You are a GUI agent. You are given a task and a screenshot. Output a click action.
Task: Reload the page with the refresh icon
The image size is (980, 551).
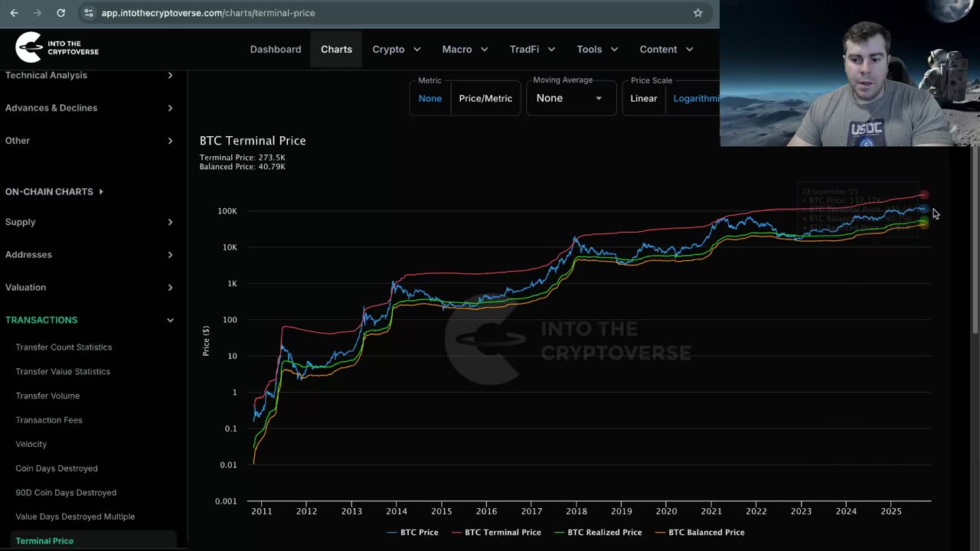click(x=61, y=13)
